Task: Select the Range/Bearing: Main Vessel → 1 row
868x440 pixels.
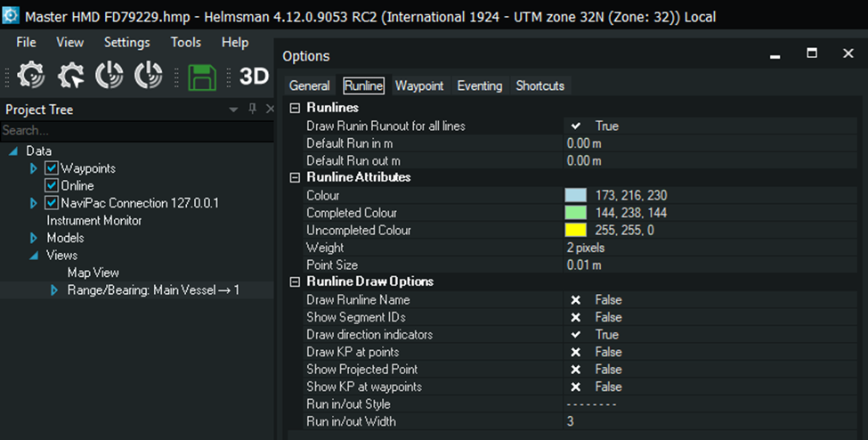Action: pos(153,289)
